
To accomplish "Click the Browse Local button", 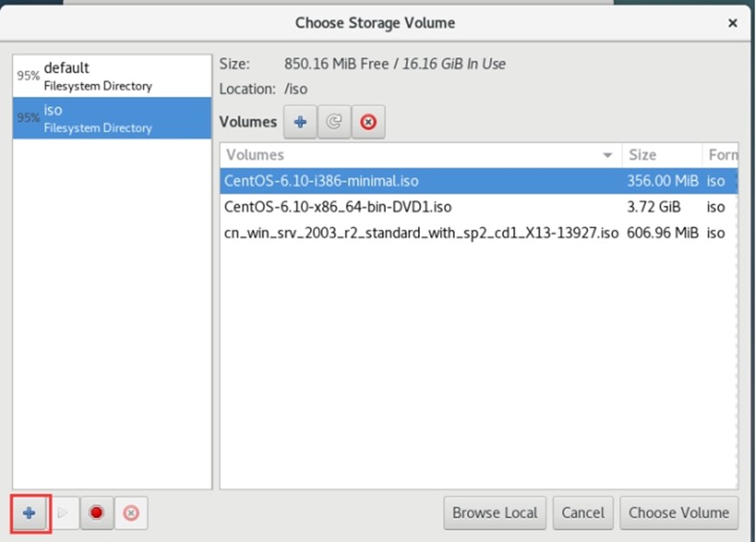I will click(x=495, y=513).
